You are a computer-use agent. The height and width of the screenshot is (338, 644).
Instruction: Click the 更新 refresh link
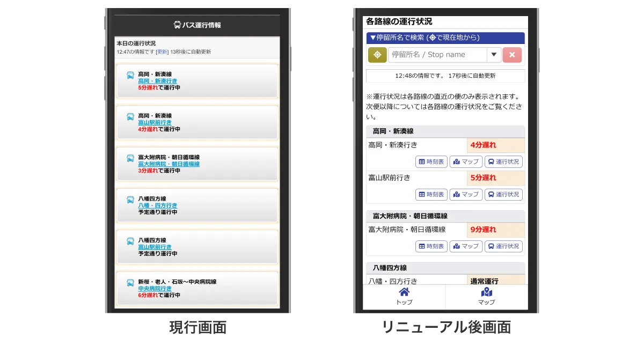(x=162, y=52)
